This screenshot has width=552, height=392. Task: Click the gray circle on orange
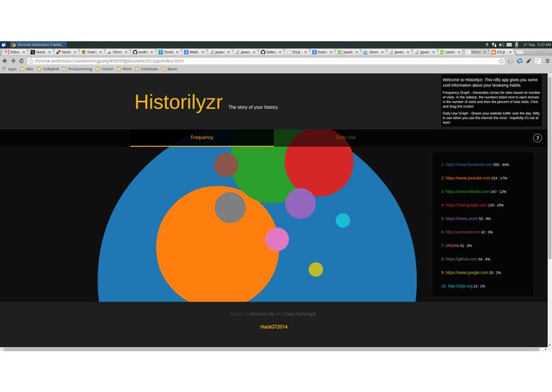230,207
